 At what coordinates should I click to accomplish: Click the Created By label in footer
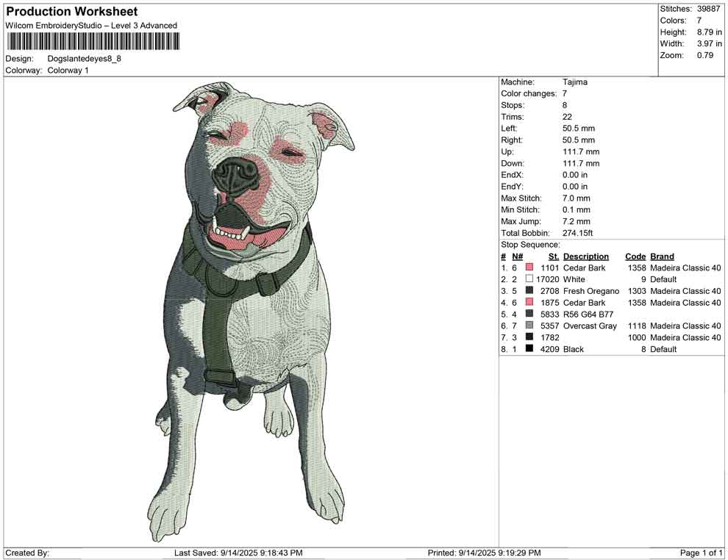pyautogui.click(x=27, y=553)
